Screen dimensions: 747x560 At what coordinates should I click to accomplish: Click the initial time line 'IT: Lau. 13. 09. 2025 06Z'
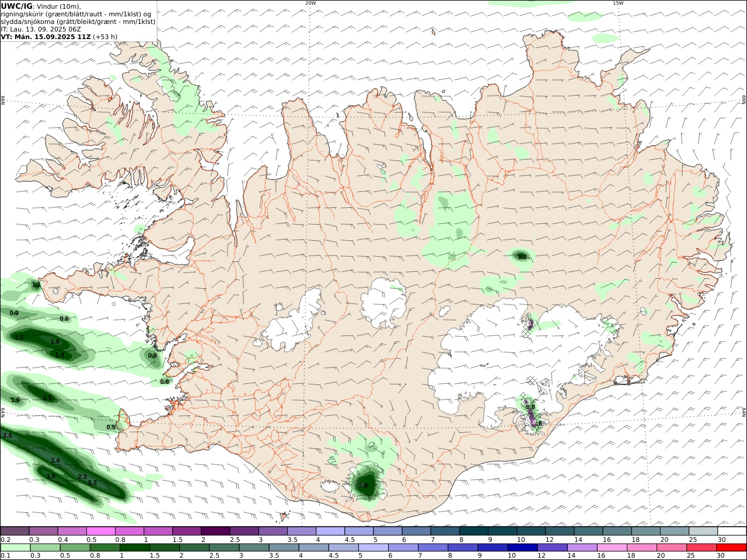coord(41,29)
